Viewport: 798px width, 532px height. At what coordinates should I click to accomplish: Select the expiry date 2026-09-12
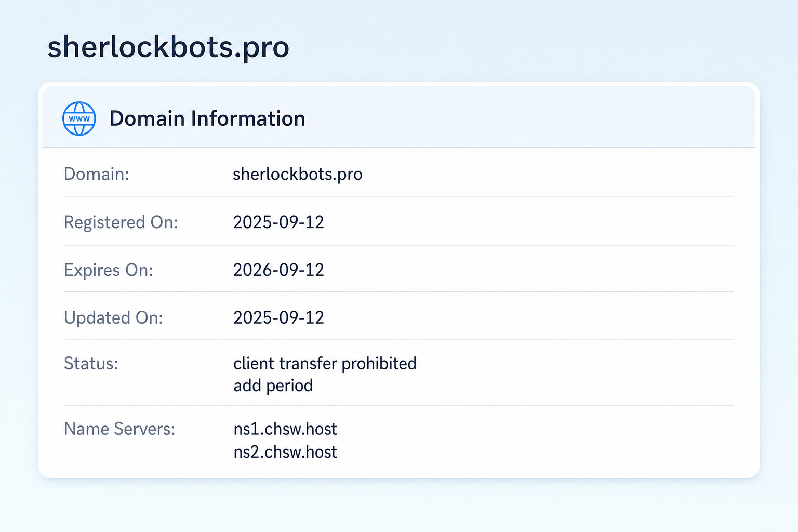278,270
